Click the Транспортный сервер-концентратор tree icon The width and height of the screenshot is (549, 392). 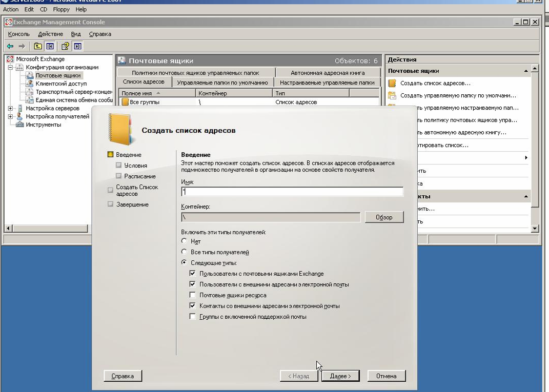[x=30, y=92]
